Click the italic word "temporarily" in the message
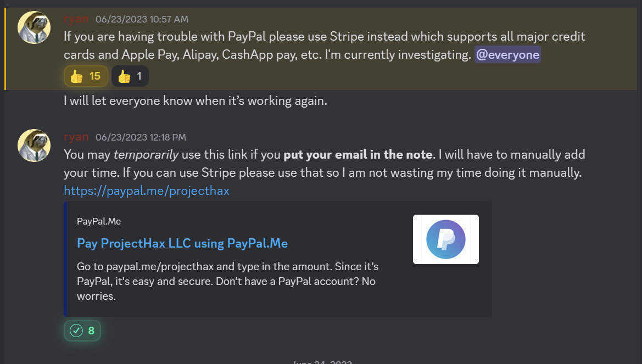 146,155
